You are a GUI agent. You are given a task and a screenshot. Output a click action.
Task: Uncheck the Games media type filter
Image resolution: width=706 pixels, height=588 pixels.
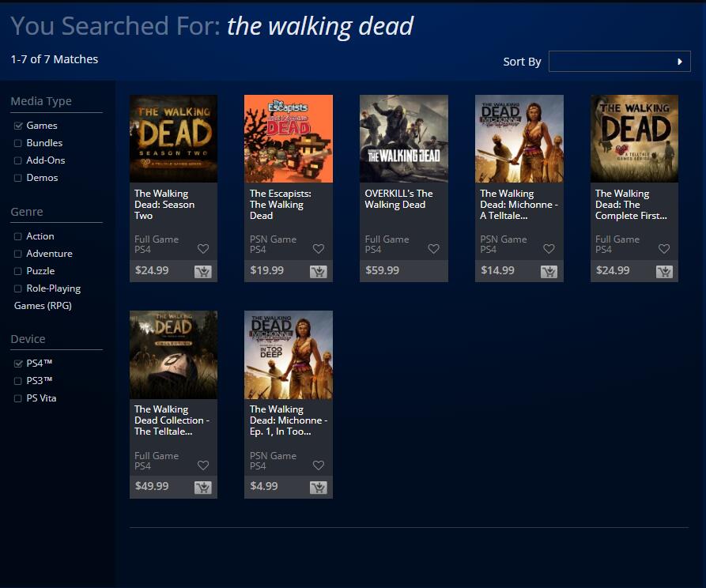point(18,126)
